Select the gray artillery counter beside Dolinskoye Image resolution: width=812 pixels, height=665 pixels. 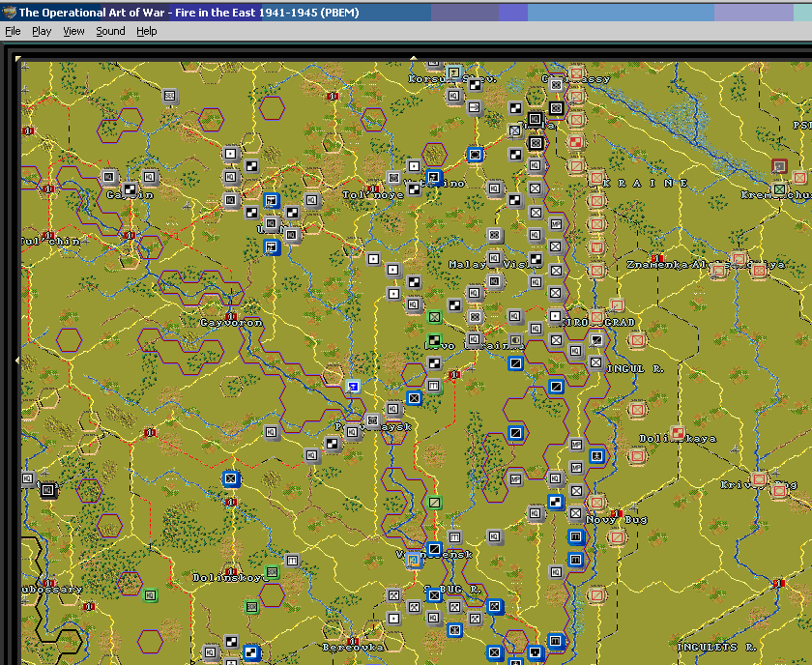(x=292, y=561)
